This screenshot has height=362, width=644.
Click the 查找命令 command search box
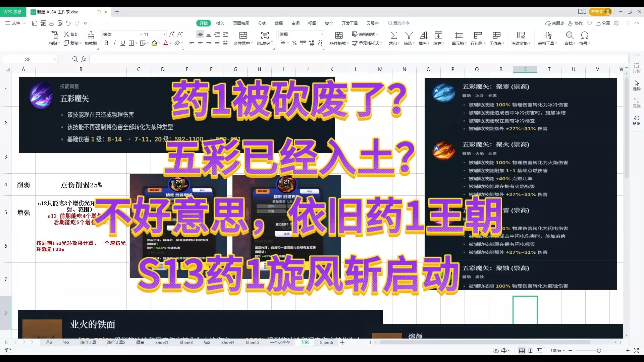click(x=399, y=23)
